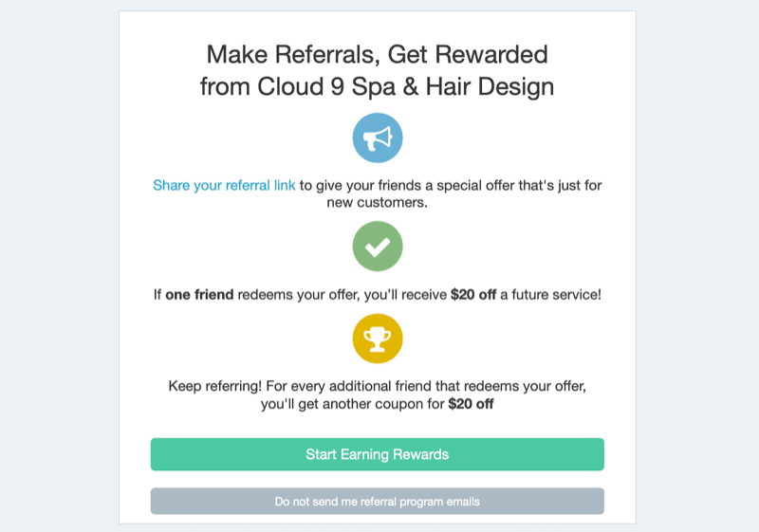Click bold $20 off before a future service
The width and height of the screenshot is (759, 532).
[x=473, y=295]
